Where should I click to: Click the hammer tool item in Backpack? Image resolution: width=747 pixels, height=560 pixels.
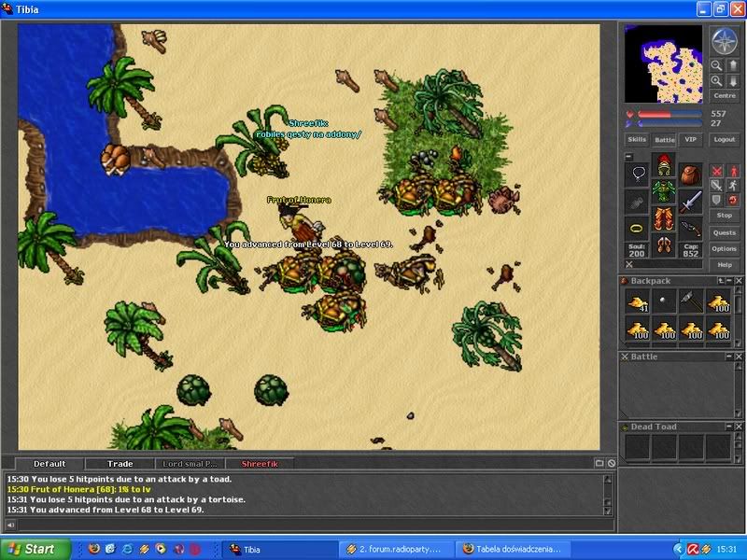[x=691, y=301]
